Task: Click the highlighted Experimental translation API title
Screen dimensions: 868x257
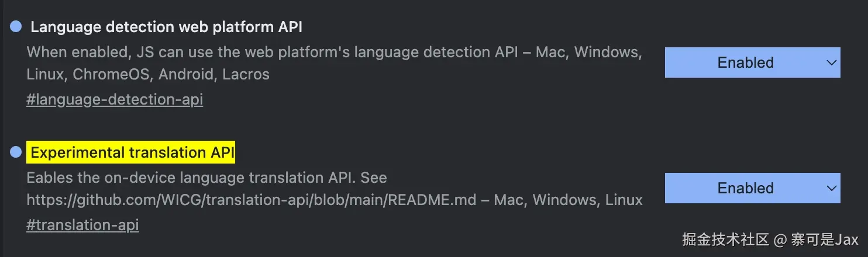Action: coord(132,153)
